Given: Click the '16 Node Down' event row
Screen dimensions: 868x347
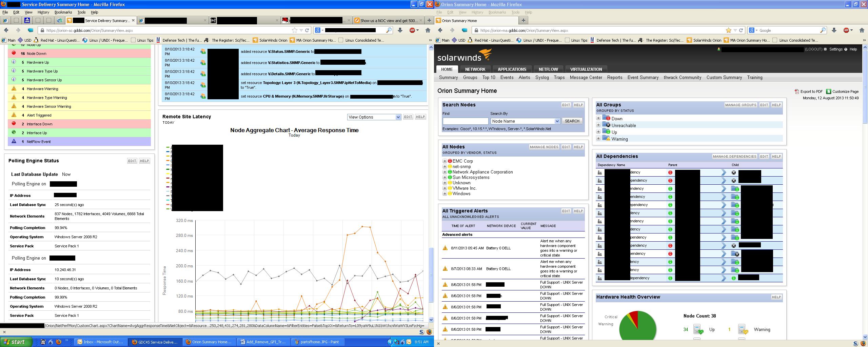Looking at the screenshot, I should (x=79, y=53).
